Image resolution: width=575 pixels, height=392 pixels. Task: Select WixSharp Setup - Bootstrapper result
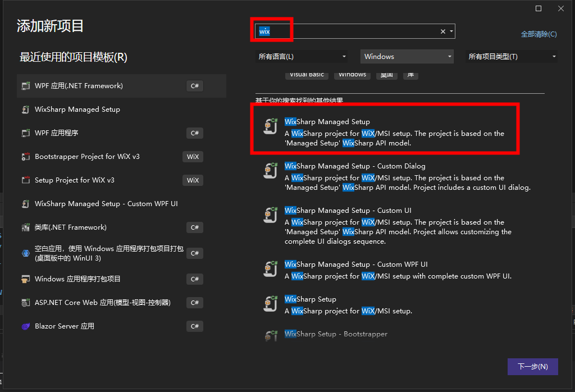click(x=400, y=335)
